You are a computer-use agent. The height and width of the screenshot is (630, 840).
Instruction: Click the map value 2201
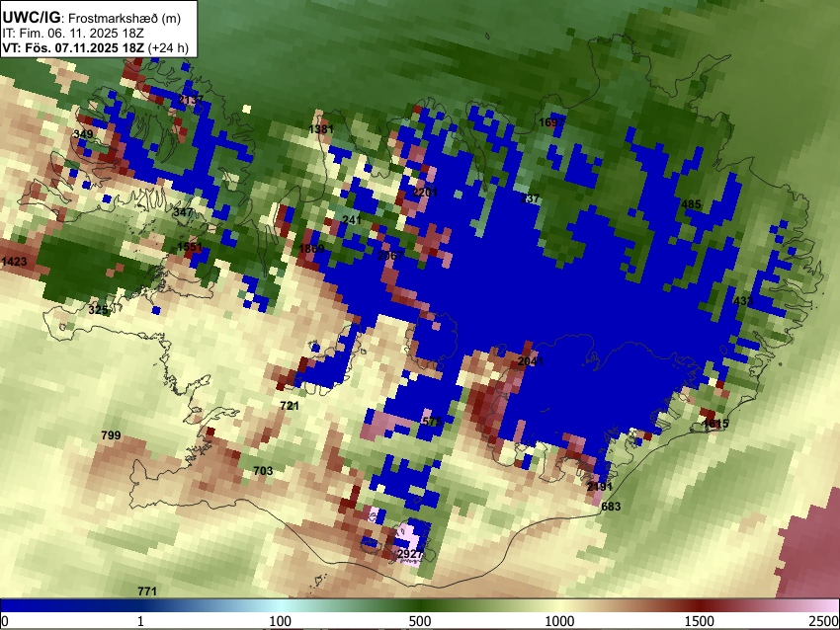tap(425, 193)
